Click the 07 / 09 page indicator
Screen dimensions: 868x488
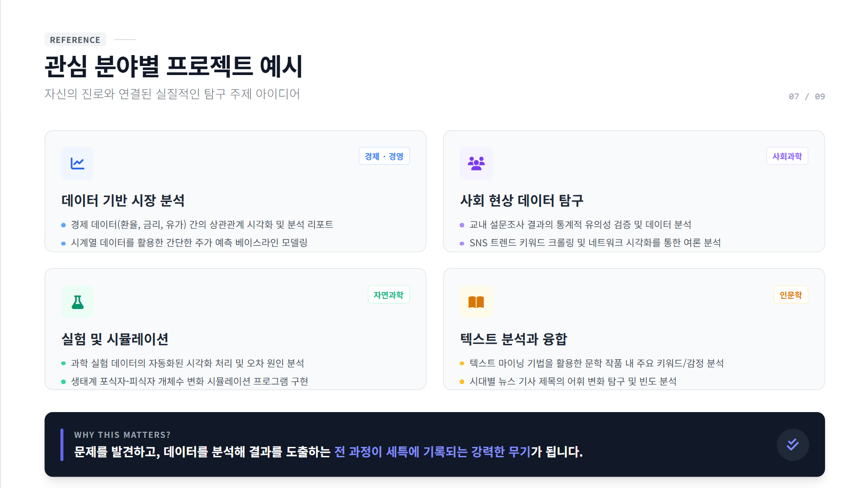click(x=807, y=97)
